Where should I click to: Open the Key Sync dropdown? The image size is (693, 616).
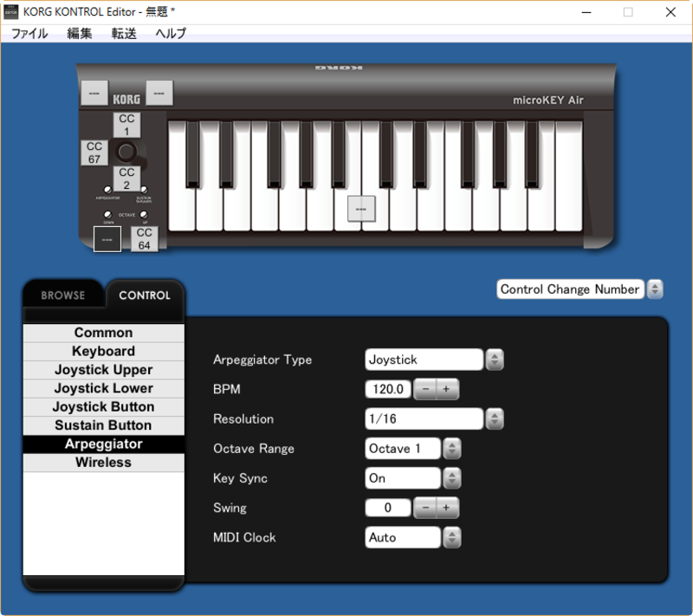pyautogui.click(x=413, y=478)
